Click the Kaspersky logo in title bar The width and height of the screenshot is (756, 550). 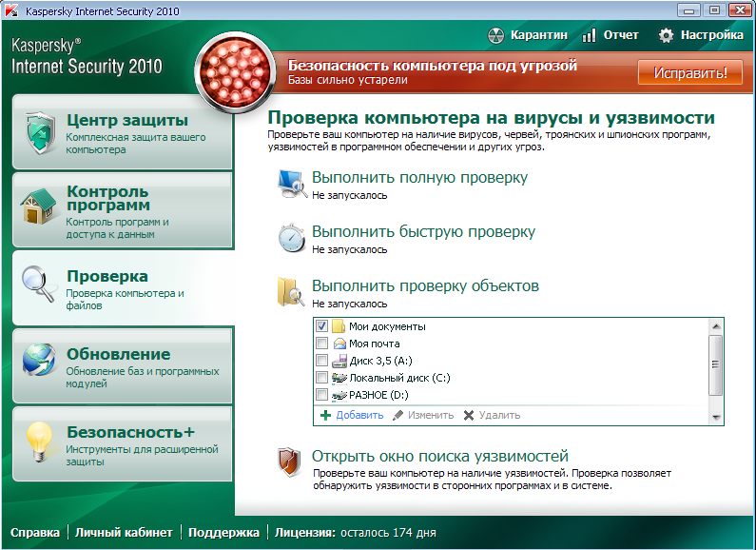[x=11, y=10]
